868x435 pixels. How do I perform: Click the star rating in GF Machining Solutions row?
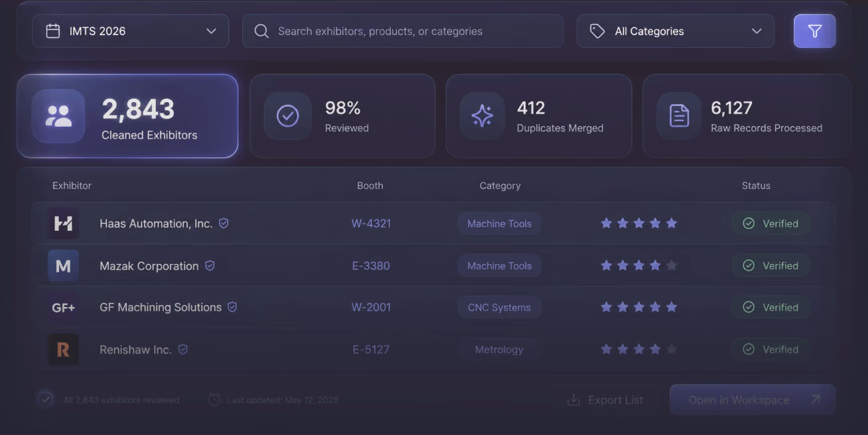pyautogui.click(x=638, y=307)
